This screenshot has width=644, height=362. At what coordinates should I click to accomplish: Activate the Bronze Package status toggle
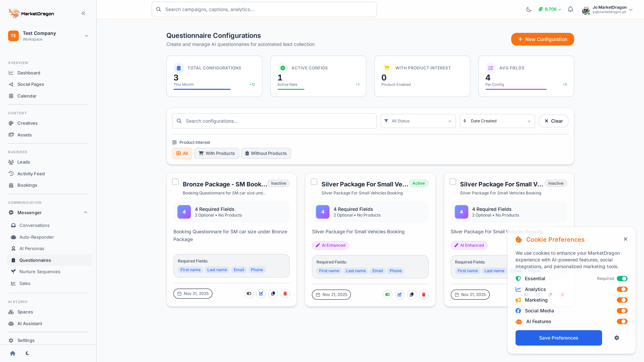point(249,294)
